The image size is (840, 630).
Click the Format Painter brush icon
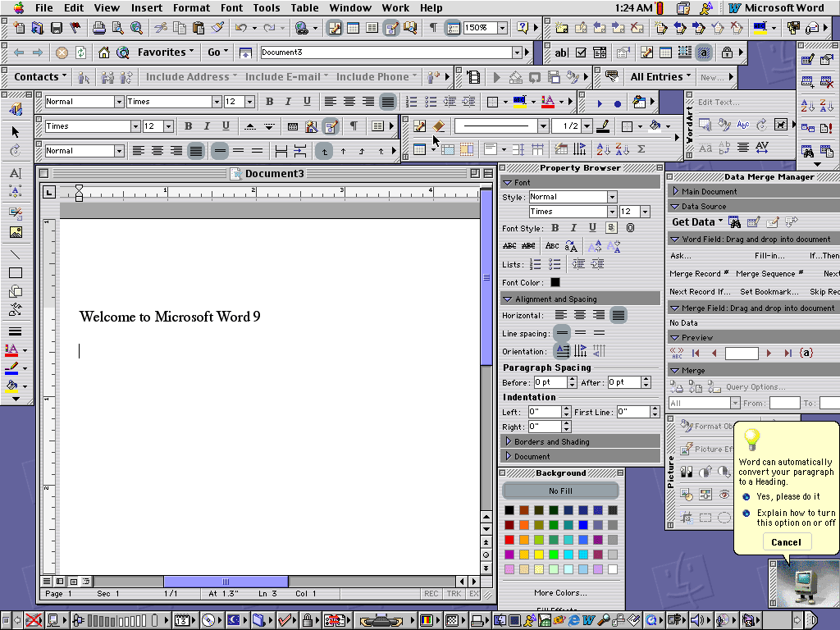pyautogui.click(x=217, y=28)
